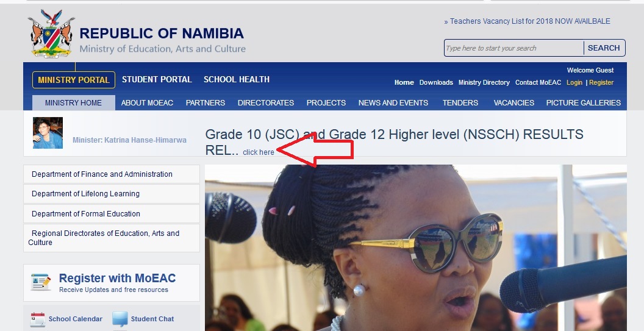Open the SCHOOL HEALTH tab

coord(237,80)
